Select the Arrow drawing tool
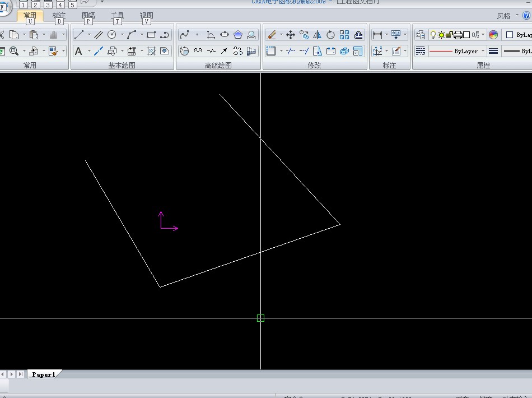 [x=224, y=51]
